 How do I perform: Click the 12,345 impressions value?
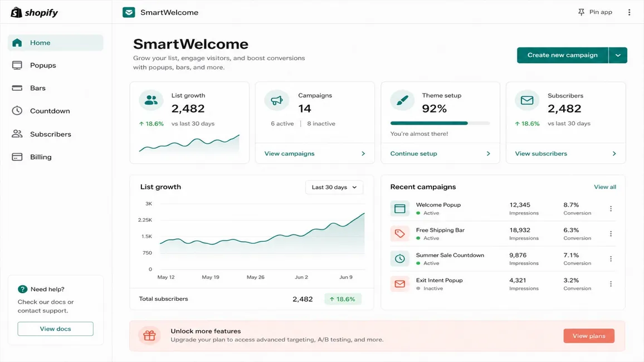click(520, 205)
